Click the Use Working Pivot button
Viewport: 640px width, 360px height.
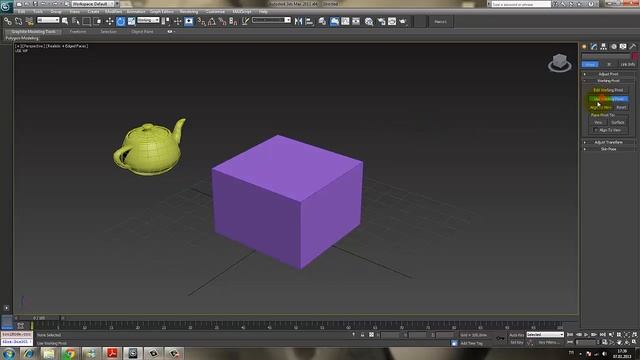608,99
